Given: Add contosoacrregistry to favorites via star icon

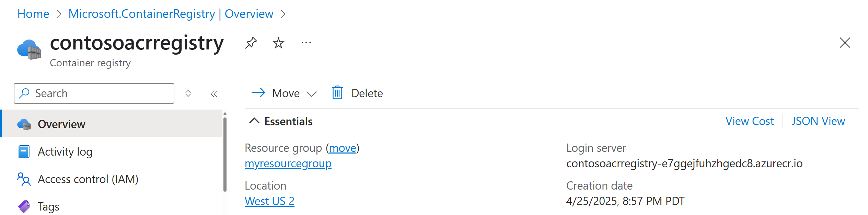Looking at the screenshot, I should pyautogui.click(x=278, y=43).
